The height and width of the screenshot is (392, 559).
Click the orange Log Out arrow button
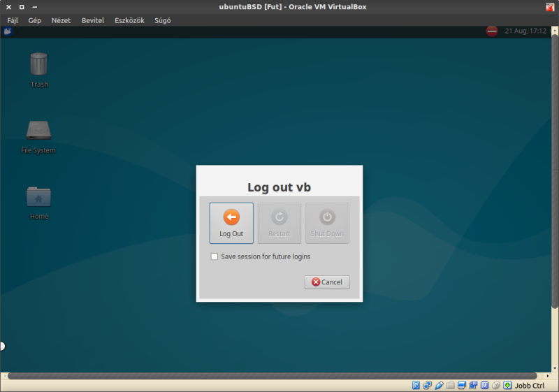pyautogui.click(x=231, y=223)
